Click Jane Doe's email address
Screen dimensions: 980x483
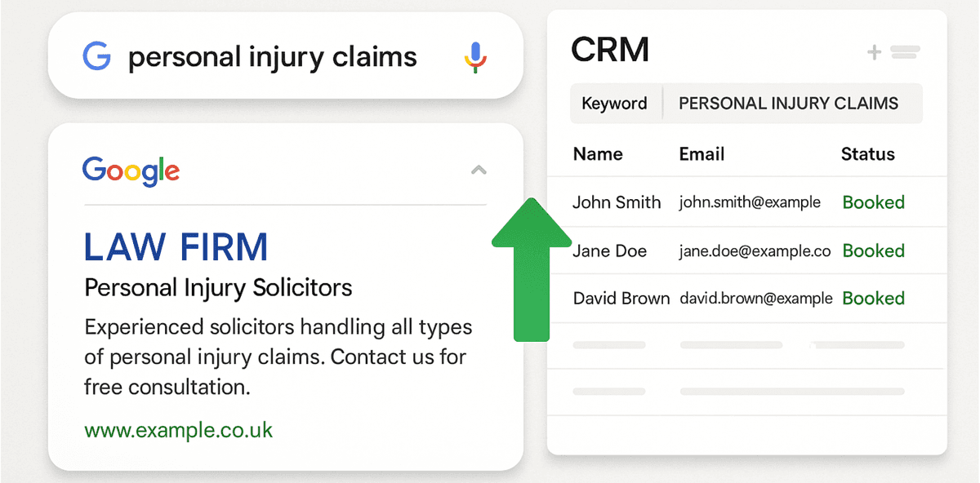[x=755, y=251]
